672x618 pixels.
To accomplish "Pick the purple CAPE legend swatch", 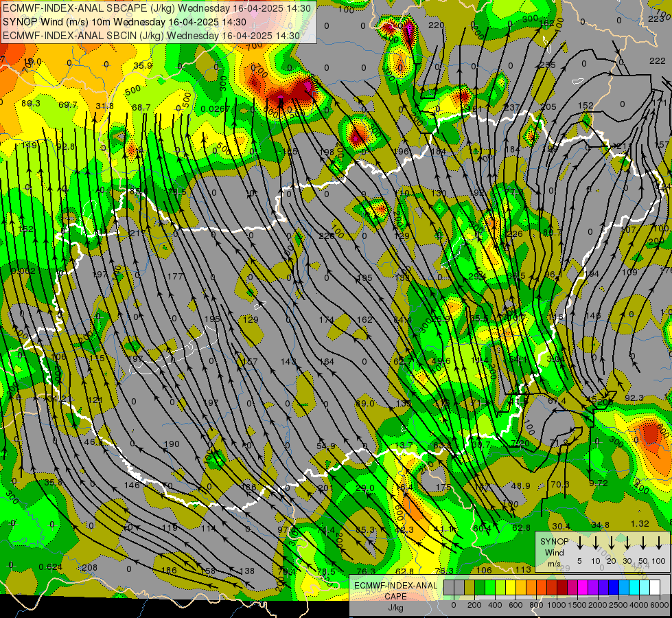I will 592,588.
